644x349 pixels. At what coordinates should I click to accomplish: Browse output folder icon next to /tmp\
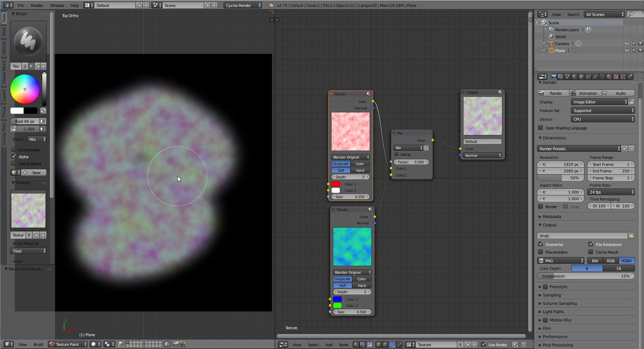631,236
